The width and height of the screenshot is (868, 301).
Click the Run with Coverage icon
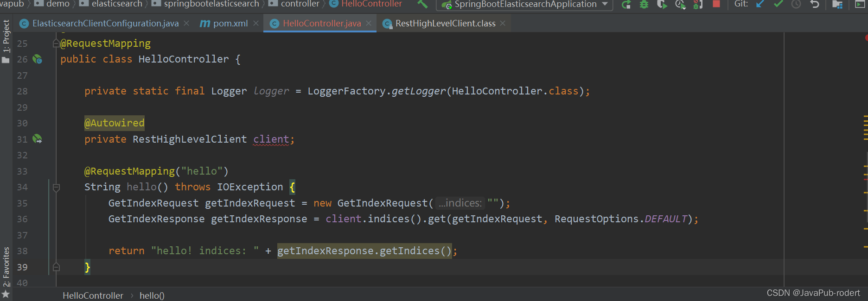[662, 5]
